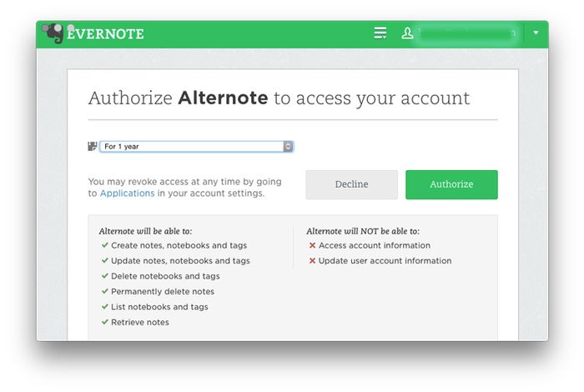Click 'Access account information' text
This screenshot has height=392, width=584.
pyautogui.click(x=375, y=245)
